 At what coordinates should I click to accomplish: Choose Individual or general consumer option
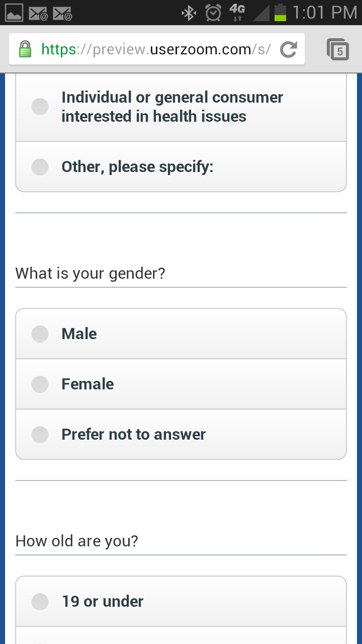(40, 107)
